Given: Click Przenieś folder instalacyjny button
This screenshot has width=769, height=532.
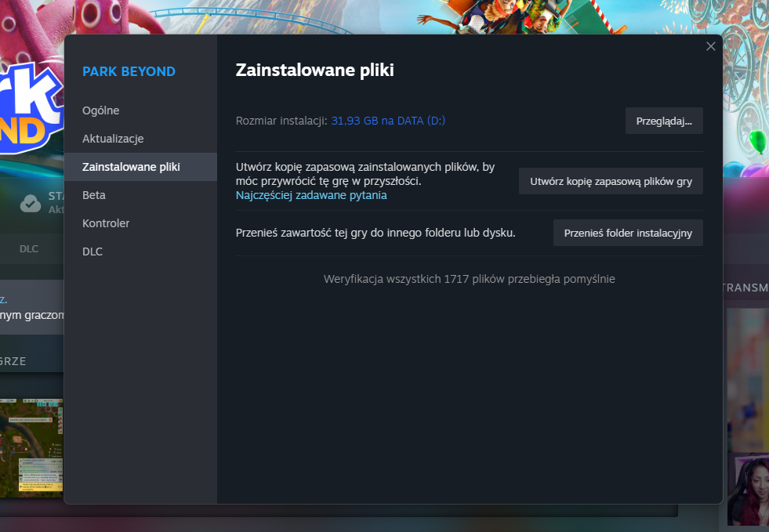Looking at the screenshot, I should (628, 233).
